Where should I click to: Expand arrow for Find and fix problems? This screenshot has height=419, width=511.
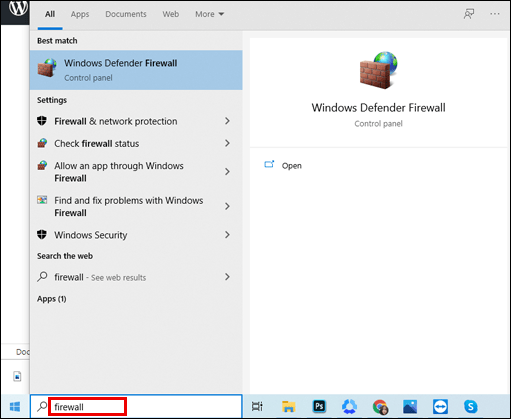227,206
